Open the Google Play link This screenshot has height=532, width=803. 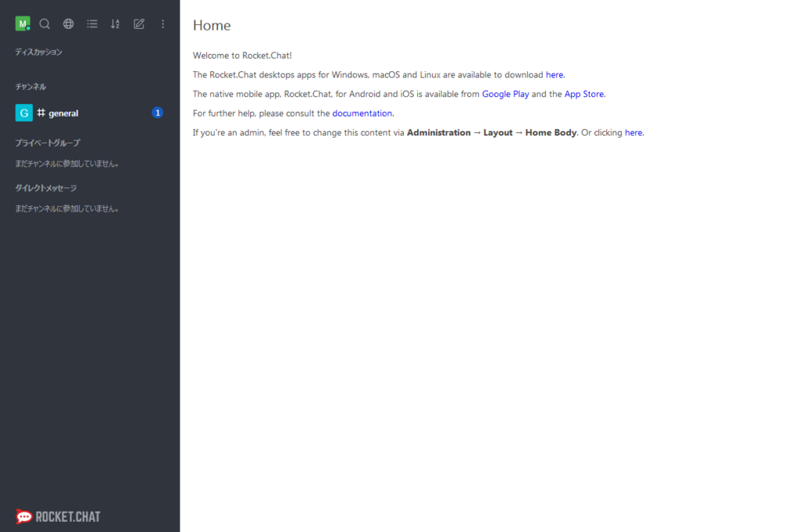coord(505,94)
